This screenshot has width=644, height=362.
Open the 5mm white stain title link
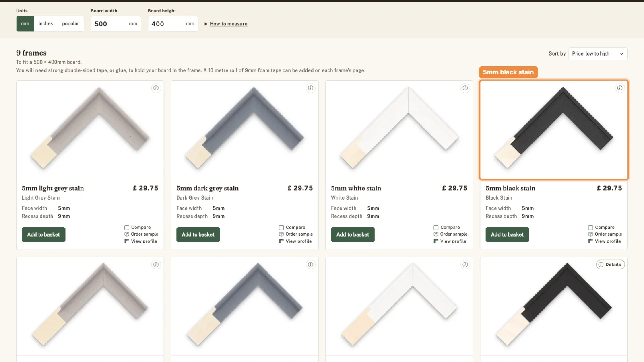tap(356, 188)
